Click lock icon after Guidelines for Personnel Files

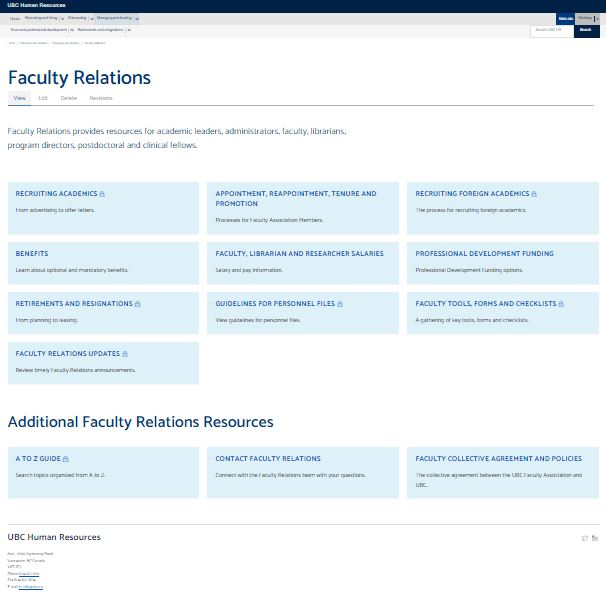[x=340, y=304]
